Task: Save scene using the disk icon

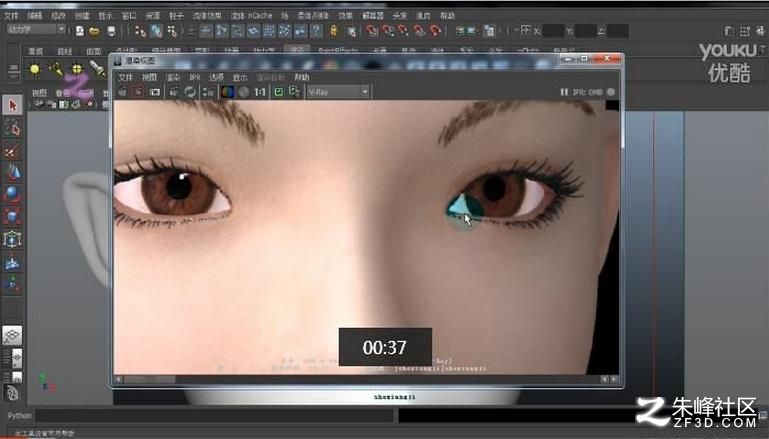Action: pos(111,31)
